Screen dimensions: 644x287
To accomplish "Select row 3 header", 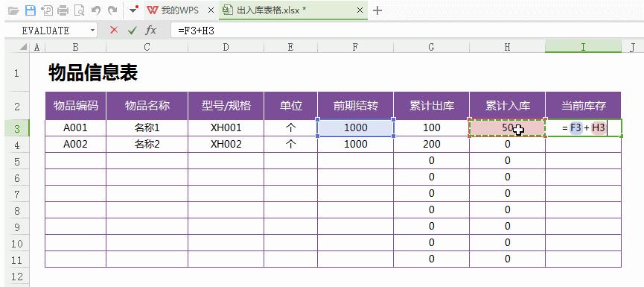I will click(17, 129).
